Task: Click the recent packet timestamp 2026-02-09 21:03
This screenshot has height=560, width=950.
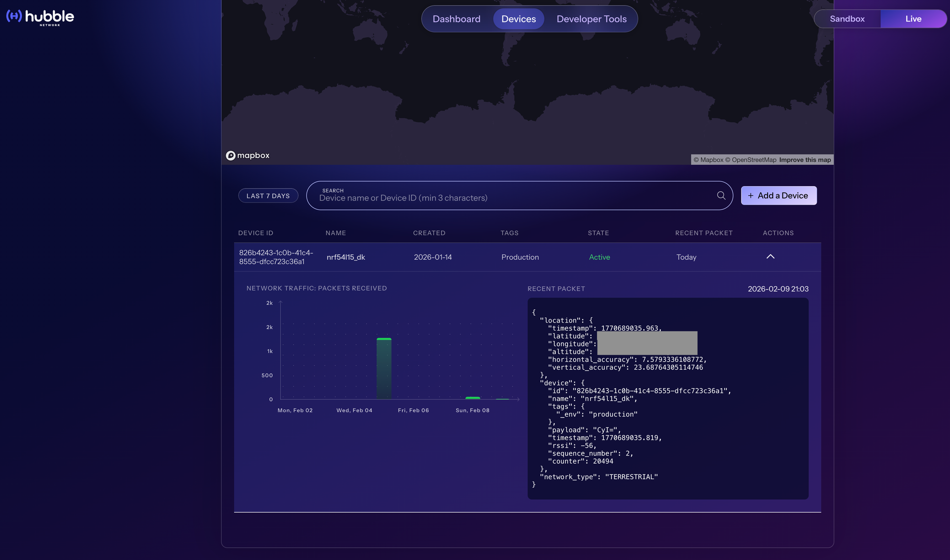Action: coord(778,288)
